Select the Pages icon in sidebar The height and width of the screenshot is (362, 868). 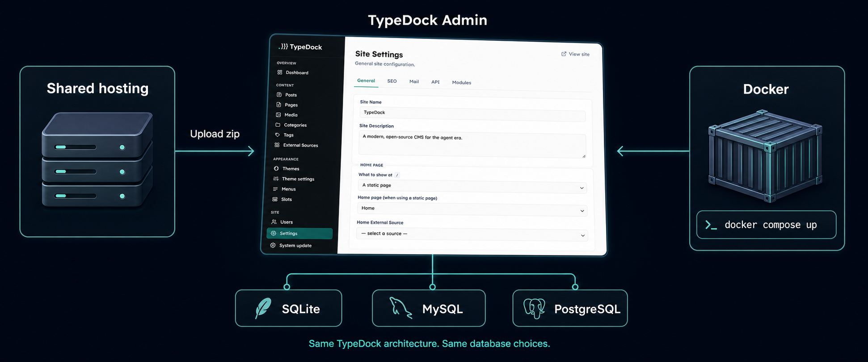[x=278, y=105]
